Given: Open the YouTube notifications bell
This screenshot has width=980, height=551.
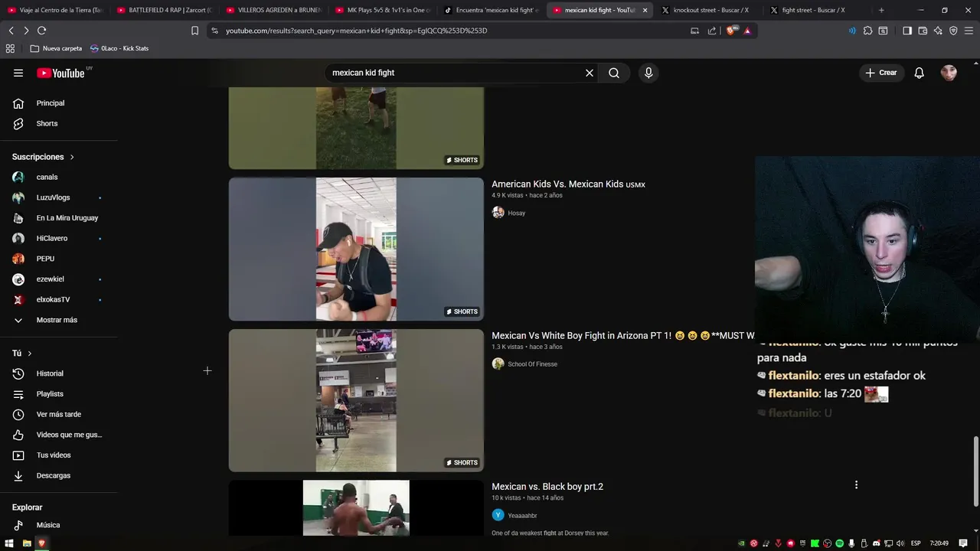Looking at the screenshot, I should coord(920,73).
